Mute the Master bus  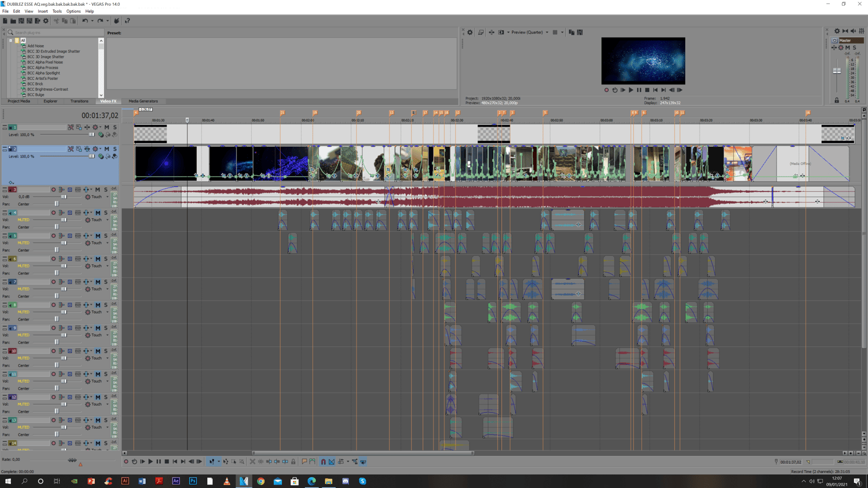(848, 47)
